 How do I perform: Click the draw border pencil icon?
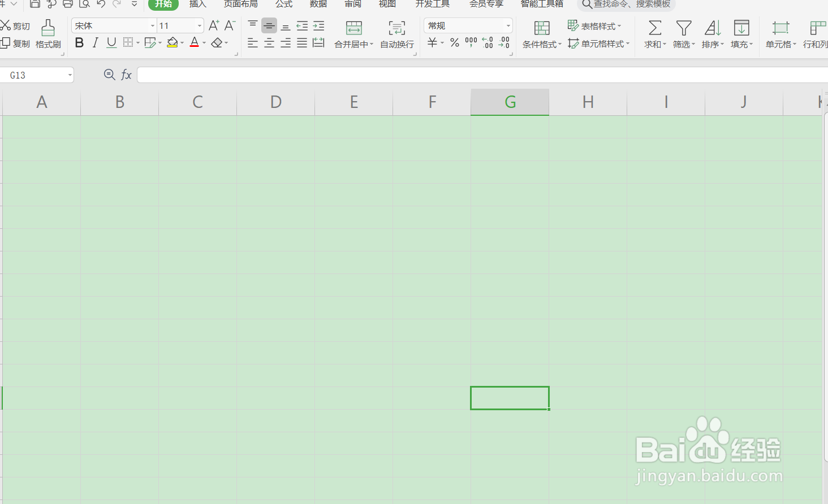[x=150, y=43]
